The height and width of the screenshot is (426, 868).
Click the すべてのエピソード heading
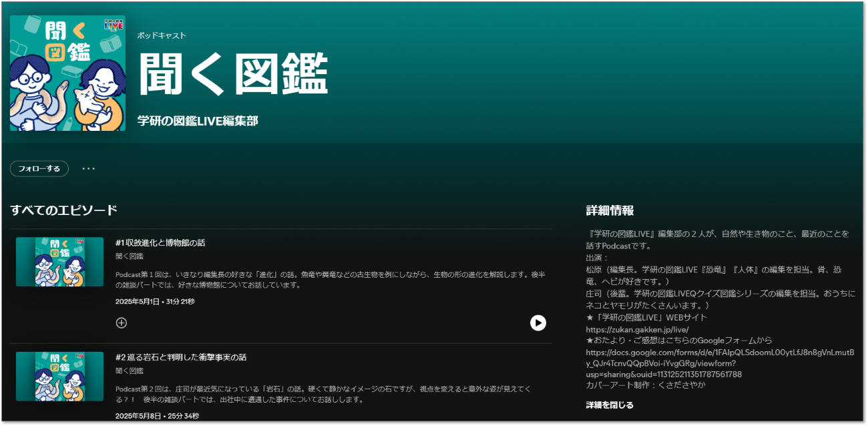tap(64, 210)
